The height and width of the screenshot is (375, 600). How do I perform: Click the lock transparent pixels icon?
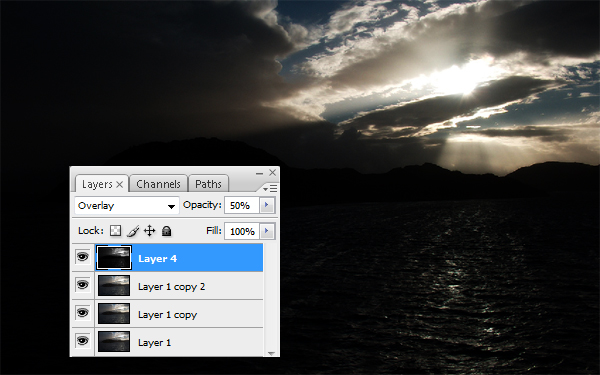click(116, 231)
